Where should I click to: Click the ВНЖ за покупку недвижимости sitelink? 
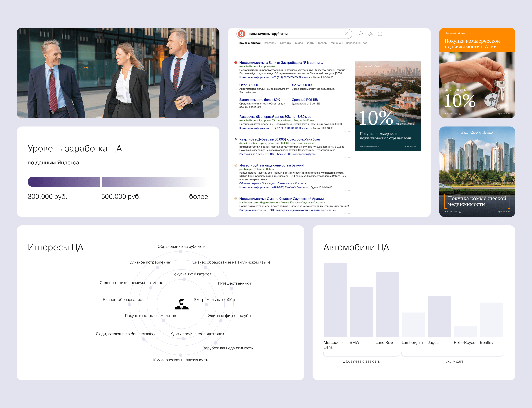pos(288,210)
